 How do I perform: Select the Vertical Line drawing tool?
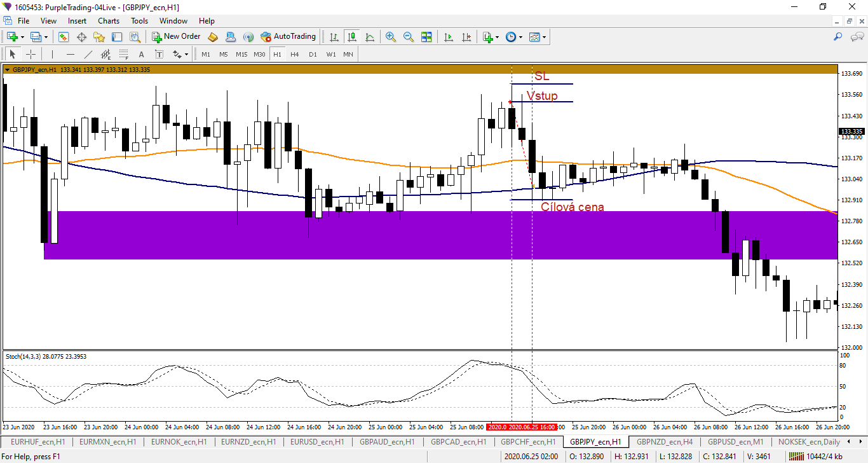click(52, 54)
